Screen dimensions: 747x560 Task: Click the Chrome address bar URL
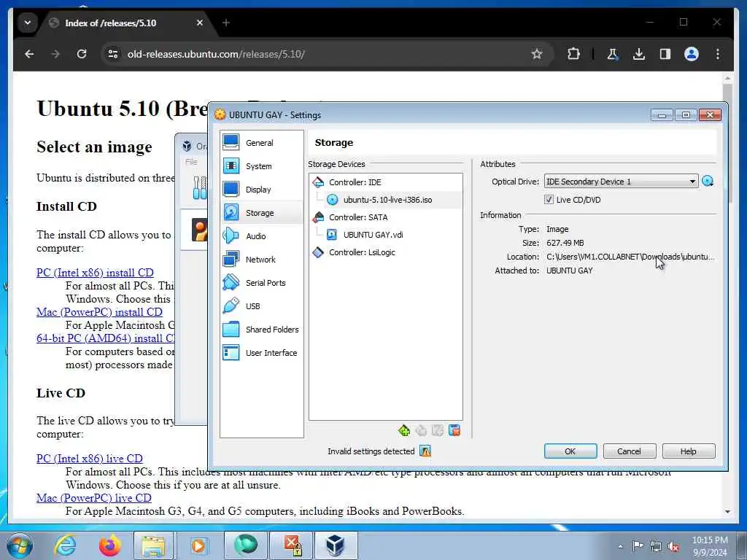[216, 54]
